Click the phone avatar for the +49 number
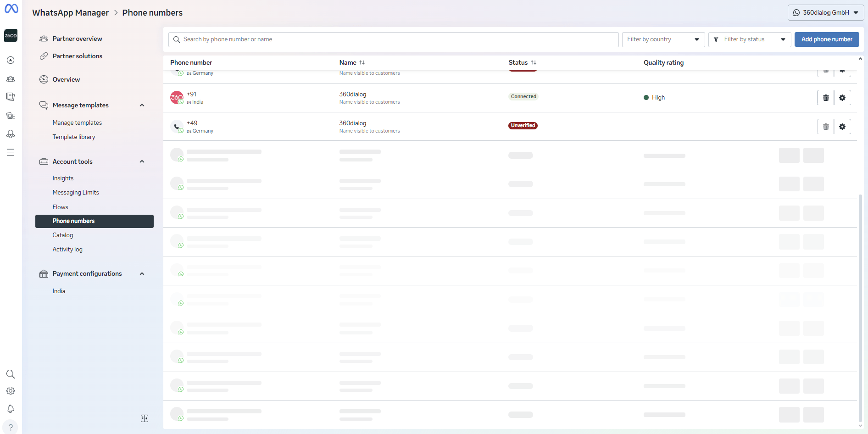The height and width of the screenshot is (434, 868). (177, 126)
